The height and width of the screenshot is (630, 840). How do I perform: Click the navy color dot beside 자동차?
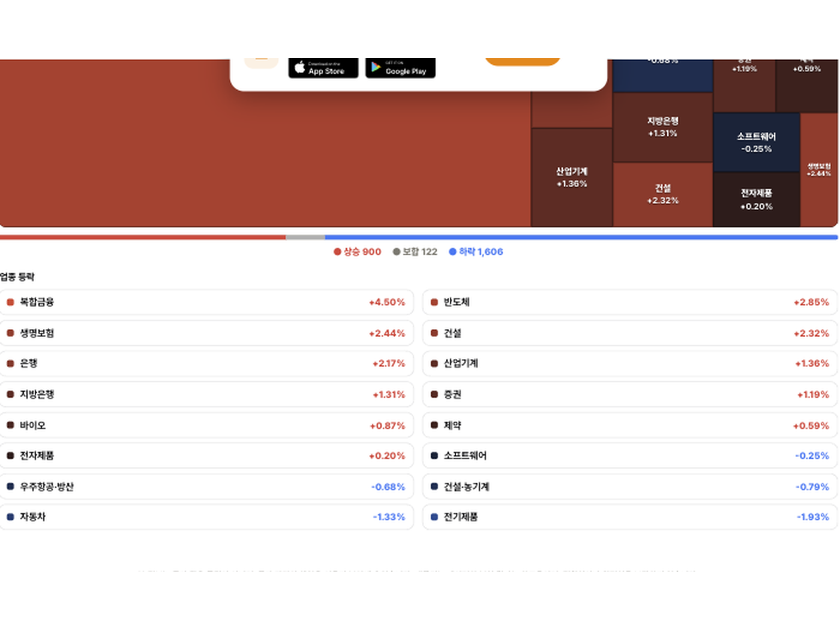10,517
